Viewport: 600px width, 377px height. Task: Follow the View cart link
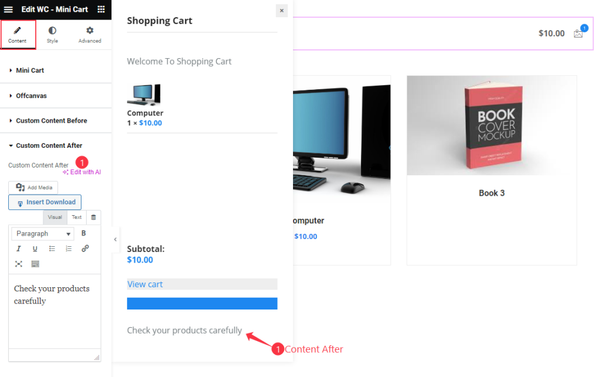point(145,284)
